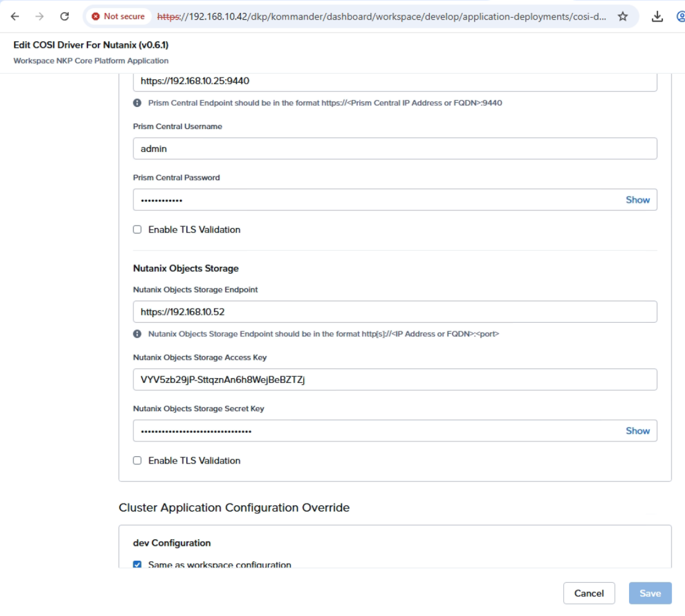Open the browser downloads icon
Image resolution: width=685 pixels, height=616 pixels.
click(657, 17)
